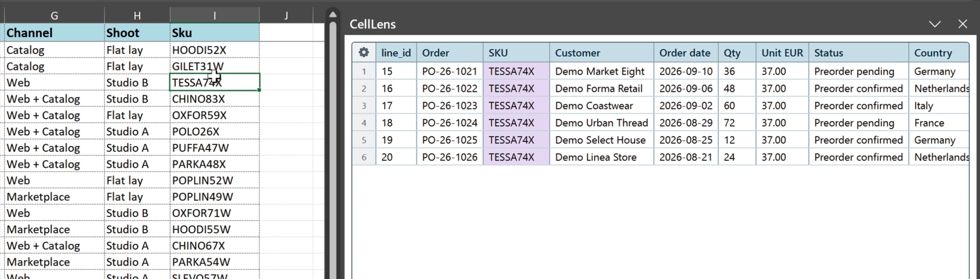Click customer Demo Select House
Viewport: 980px width, 279px height.
[601, 140]
